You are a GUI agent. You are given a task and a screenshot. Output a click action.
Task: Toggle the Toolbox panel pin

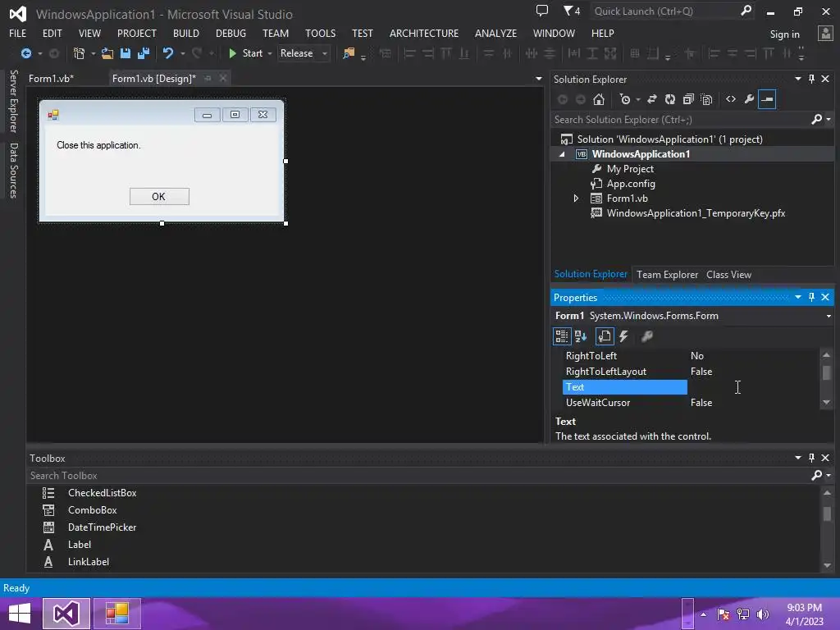[811, 458]
